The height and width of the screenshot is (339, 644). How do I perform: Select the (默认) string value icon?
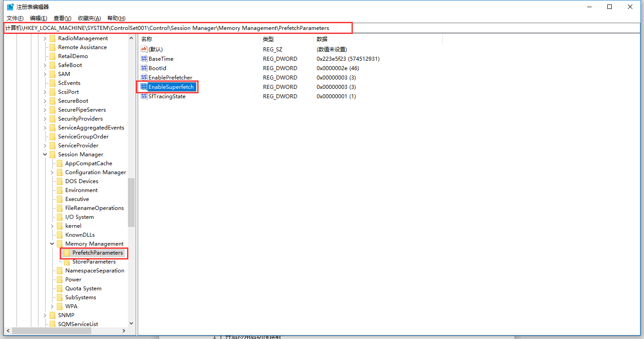point(144,49)
